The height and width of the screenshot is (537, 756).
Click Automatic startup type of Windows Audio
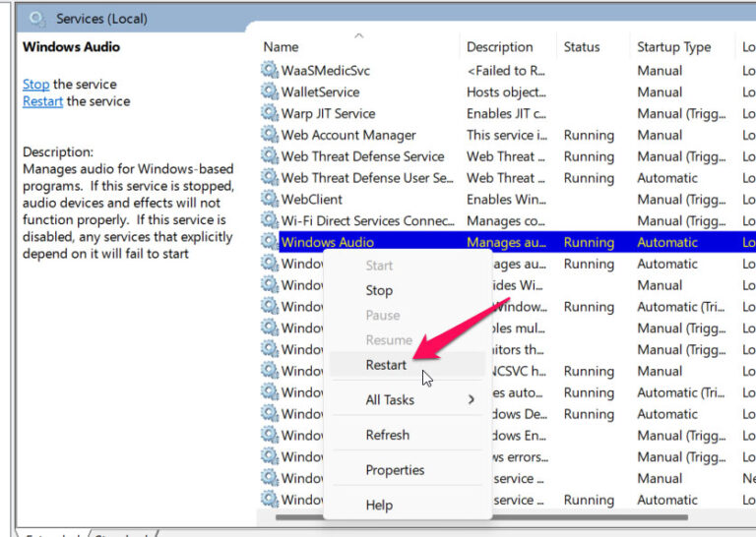[x=667, y=242]
